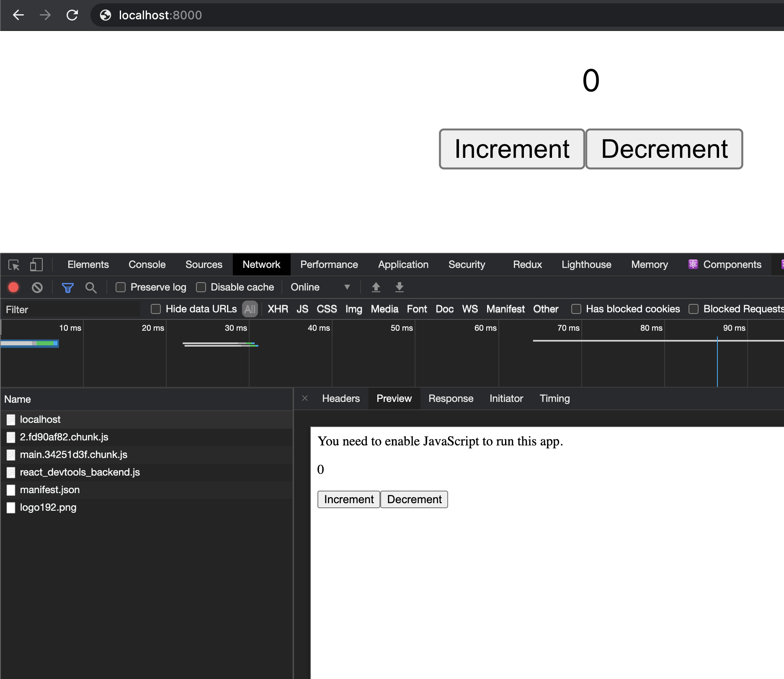Close the request details pane
The width and height of the screenshot is (784, 679).
click(305, 398)
